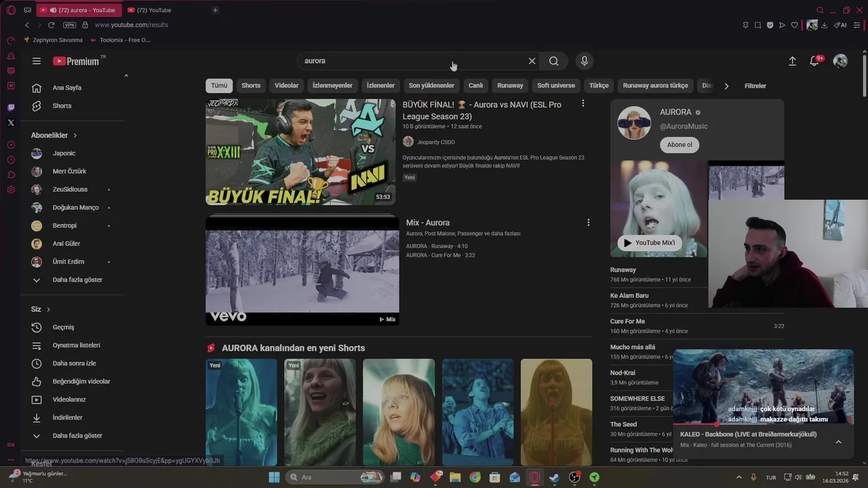Open X (Twitter) icon in Opera sidebar
The image size is (868, 488).
[x=11, y=123]
